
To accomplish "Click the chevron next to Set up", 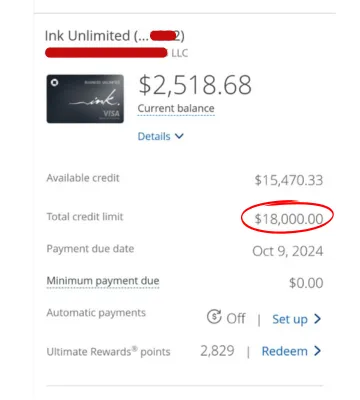I will [317, 319].
